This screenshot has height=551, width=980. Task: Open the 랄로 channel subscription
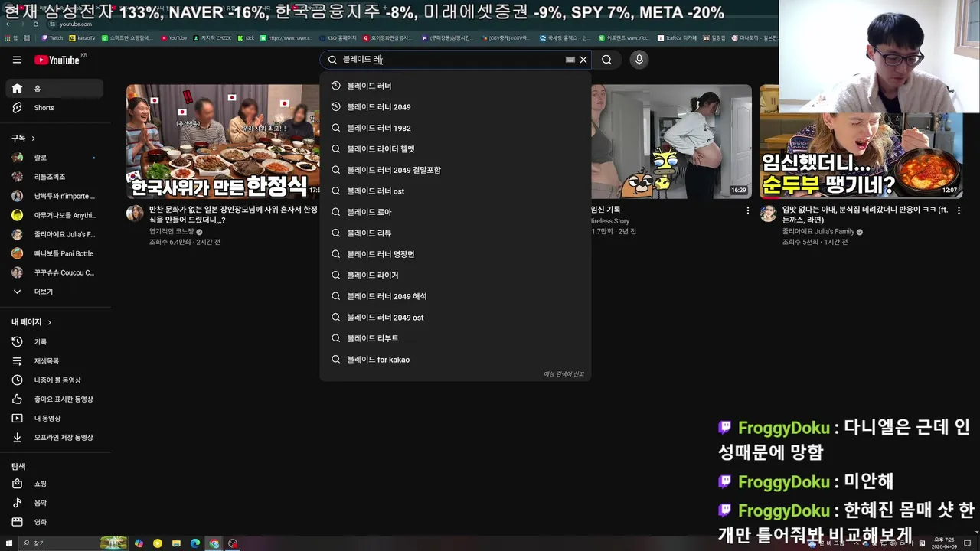tap(54, 158)
